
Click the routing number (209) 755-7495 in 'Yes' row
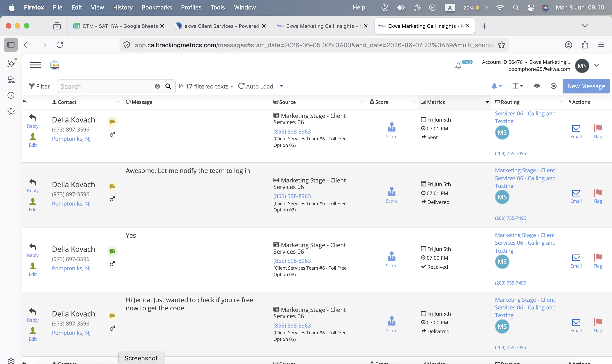click(x=511, y=283)
